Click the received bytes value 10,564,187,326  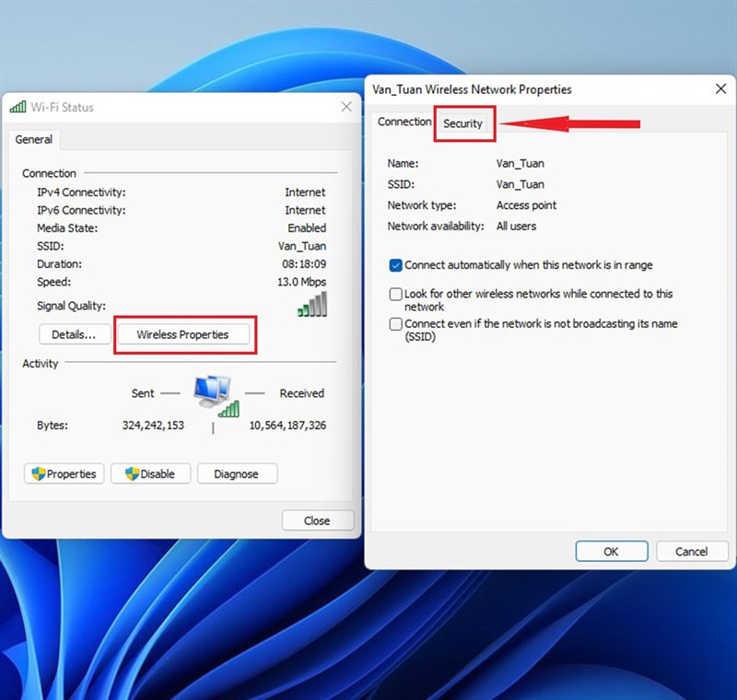pos(287,426)
